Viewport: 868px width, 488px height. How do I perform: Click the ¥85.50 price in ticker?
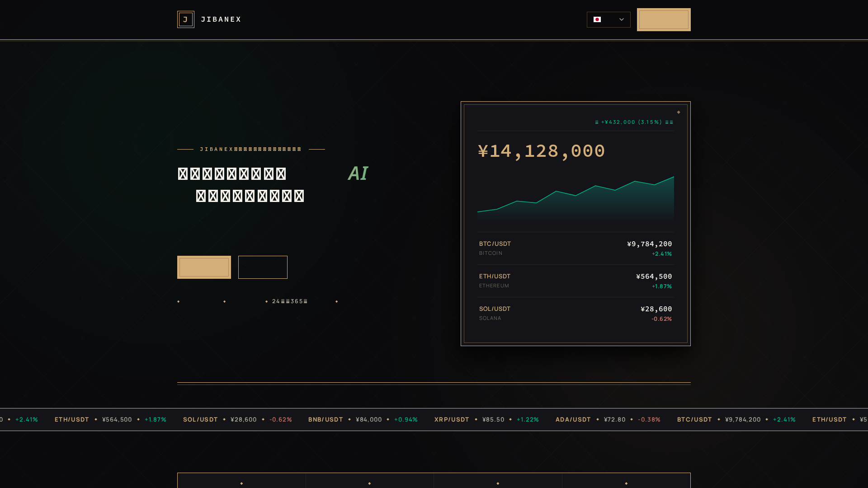[493, 419]
